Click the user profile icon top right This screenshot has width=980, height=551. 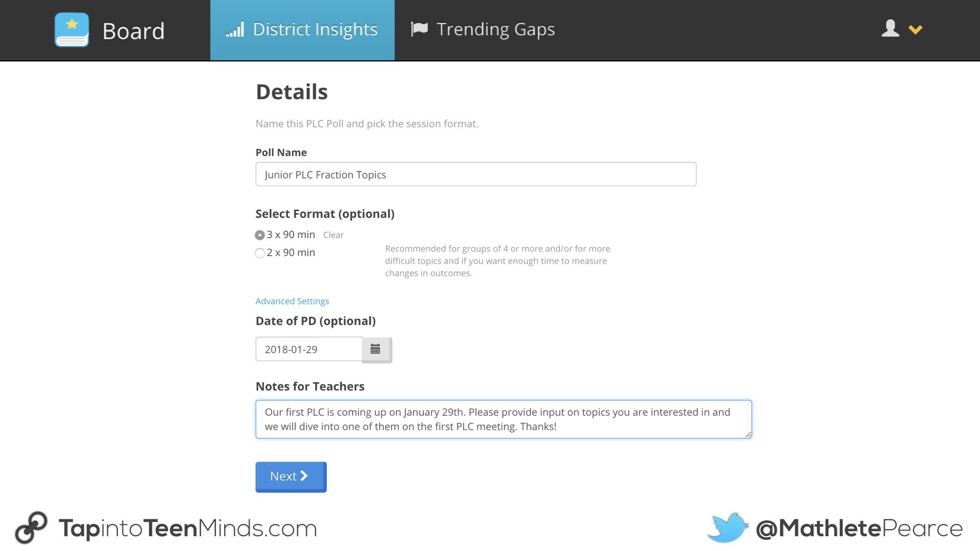pyautogui.click(x=890, y=28)
